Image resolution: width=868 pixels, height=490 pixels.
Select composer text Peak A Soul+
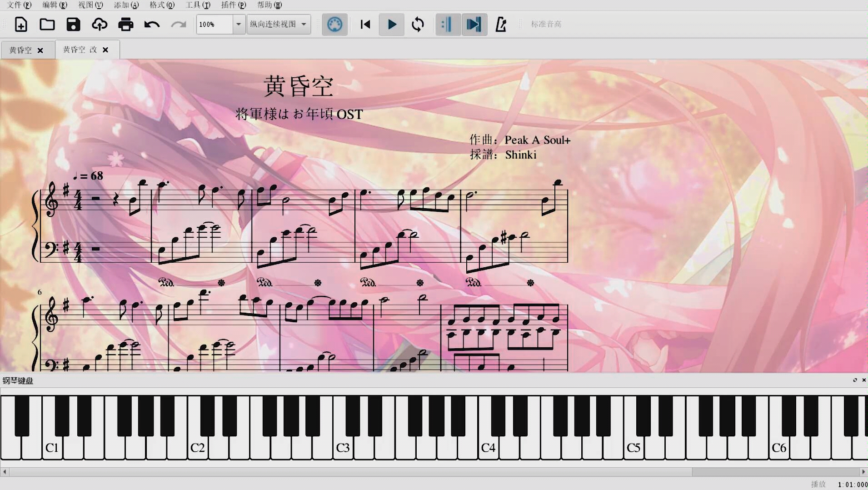tap(537, 140)
